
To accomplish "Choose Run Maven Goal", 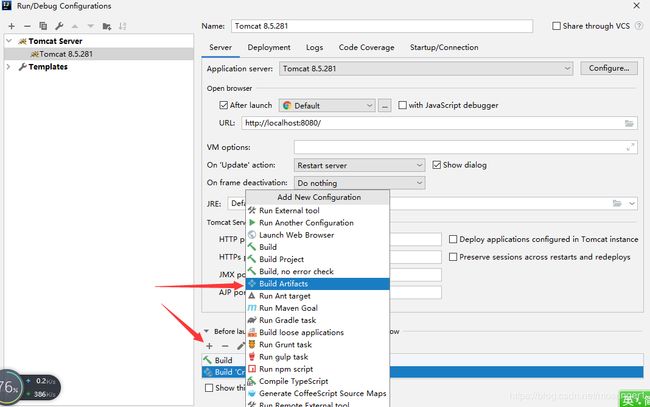I will (318, 308).
